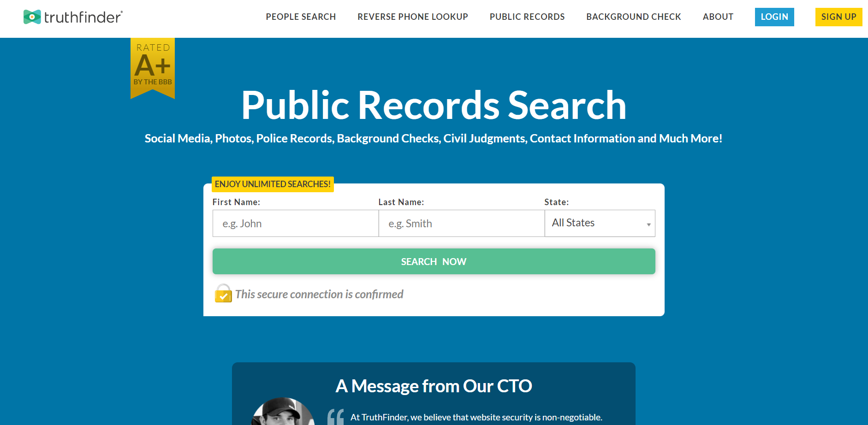Click the large quotation mark icon

coord(336,417)
